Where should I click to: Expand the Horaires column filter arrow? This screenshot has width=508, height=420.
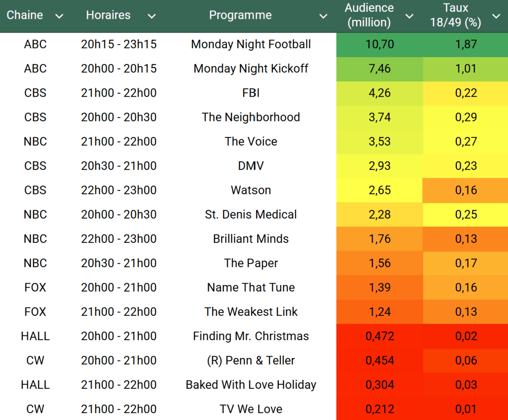click(152, 16)
